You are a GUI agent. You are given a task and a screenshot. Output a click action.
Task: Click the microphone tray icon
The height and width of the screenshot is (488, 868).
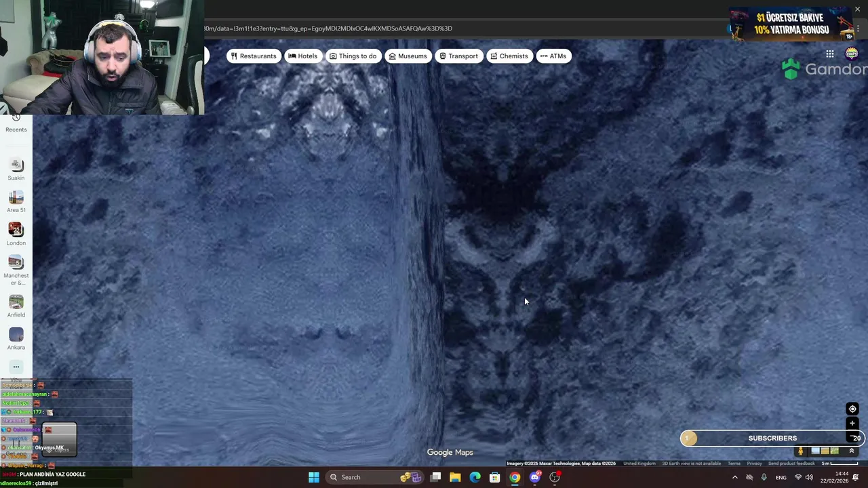point(764,477)
